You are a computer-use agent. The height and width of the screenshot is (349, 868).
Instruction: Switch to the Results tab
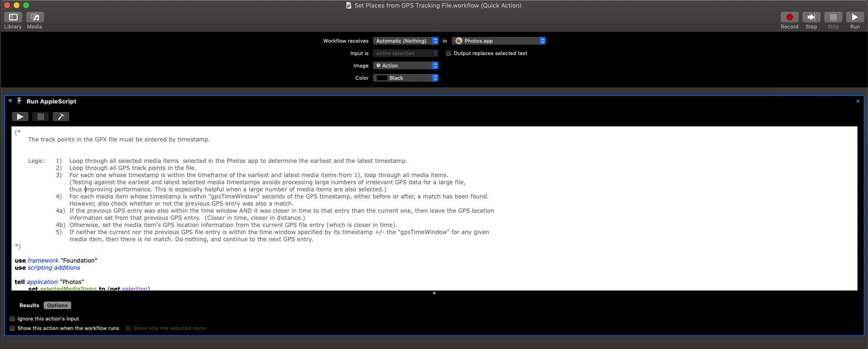coord(29,305)
